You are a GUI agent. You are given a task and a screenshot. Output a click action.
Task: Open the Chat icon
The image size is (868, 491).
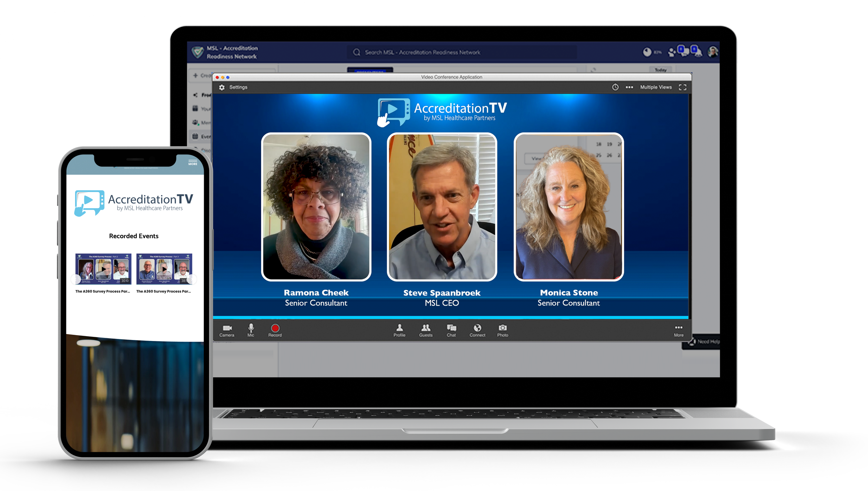click(451, 330)
